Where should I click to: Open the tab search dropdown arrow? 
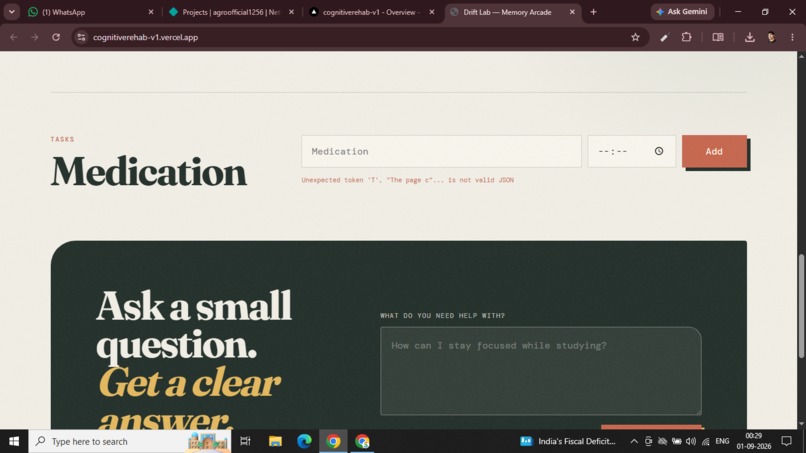11,12
